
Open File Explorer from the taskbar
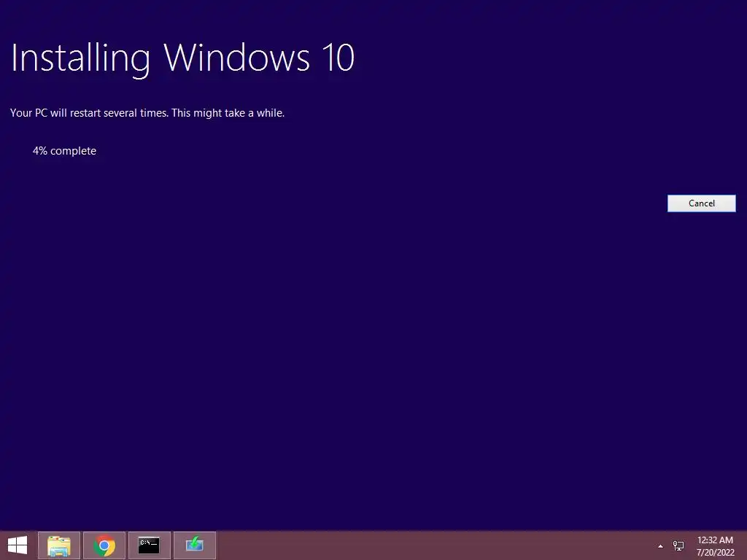pos(59,545)
